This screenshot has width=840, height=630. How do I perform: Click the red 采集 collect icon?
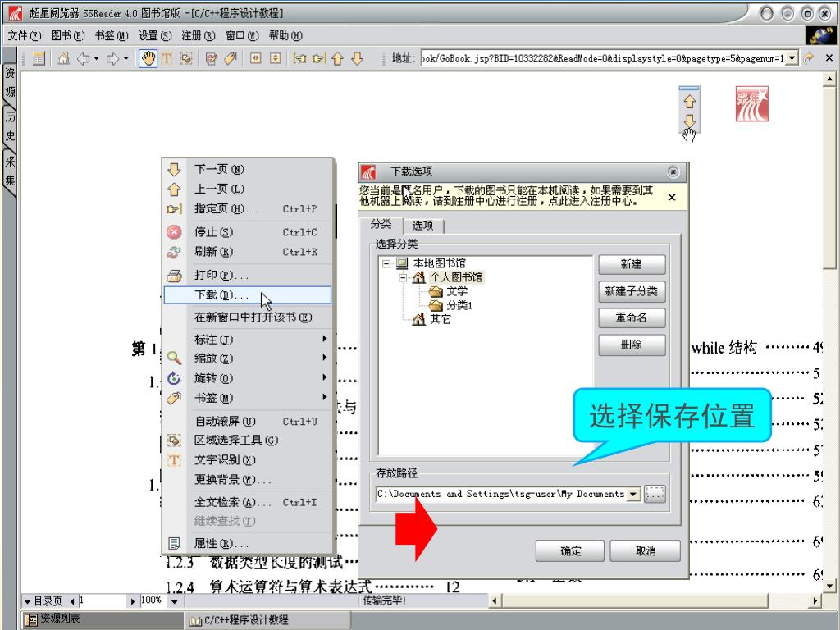[x=751, y=104]
